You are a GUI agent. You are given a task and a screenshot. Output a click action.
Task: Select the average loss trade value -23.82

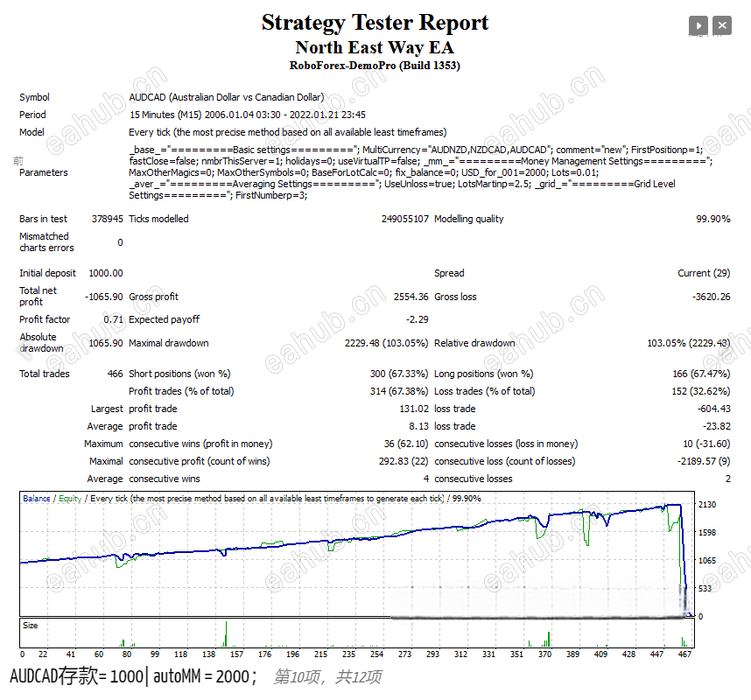click(x=717, y=426)
